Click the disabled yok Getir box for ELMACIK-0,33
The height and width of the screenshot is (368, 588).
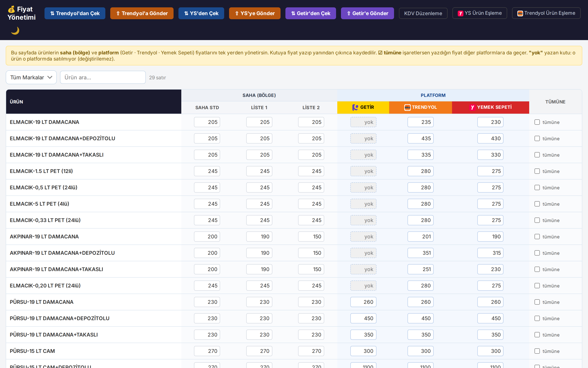[363, 220]
